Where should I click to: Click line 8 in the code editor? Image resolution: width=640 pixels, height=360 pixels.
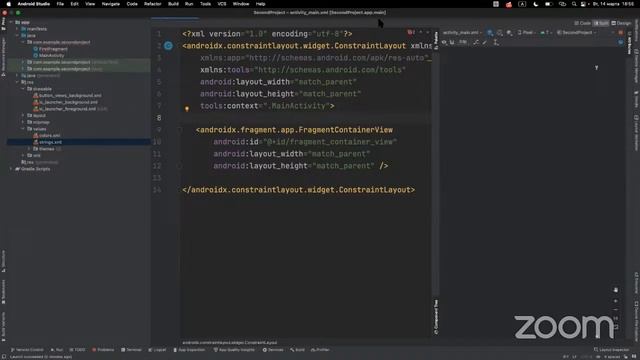306,118
